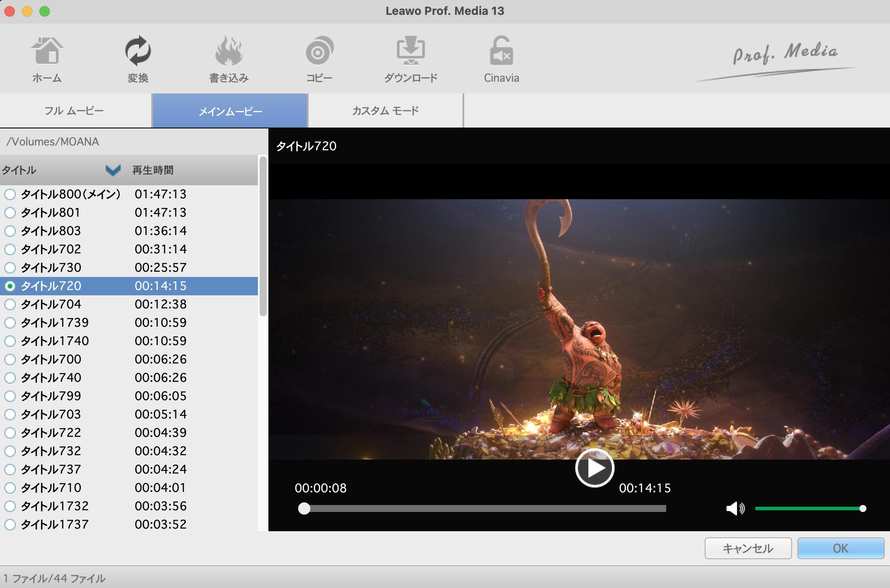
Task: Click the 00:12:38 duration value
Action: 160,304
